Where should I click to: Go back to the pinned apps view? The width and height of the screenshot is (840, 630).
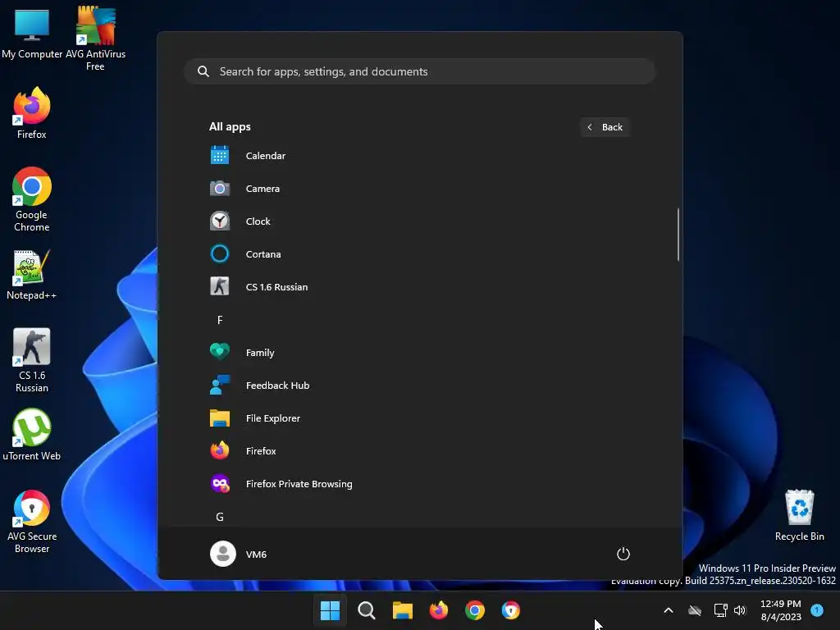[x=605, y=127]
